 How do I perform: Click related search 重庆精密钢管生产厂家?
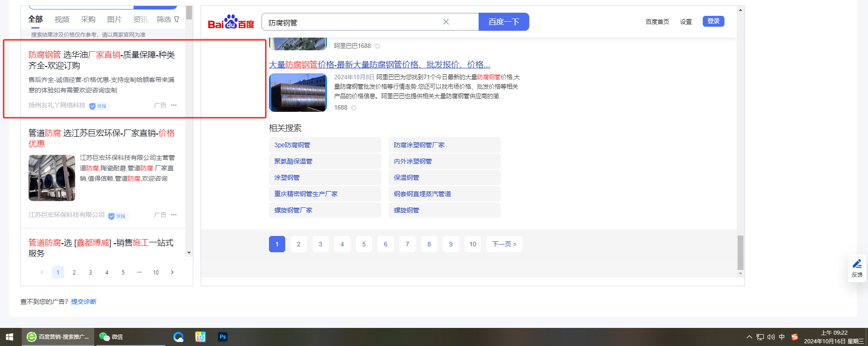[325, 194]
